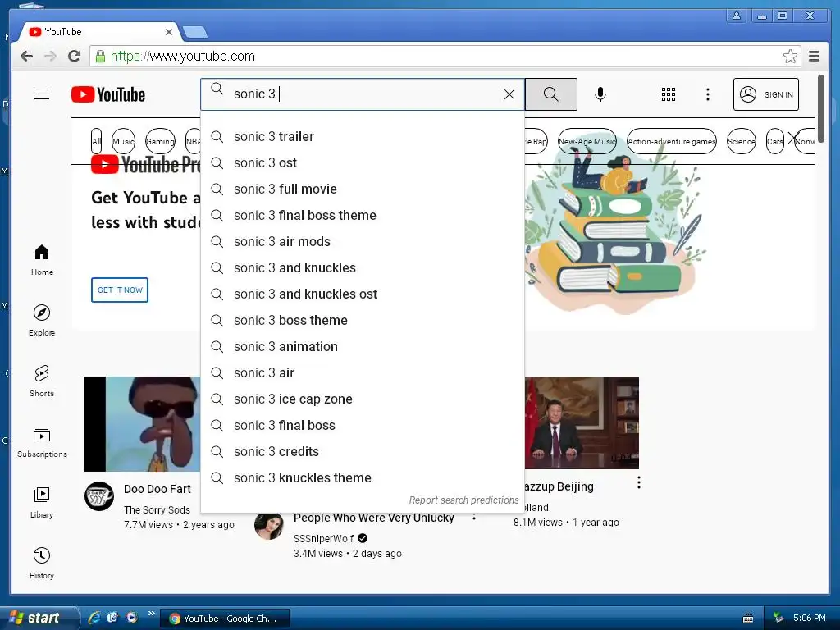Go forward in Chrome
840x630 pixels.
pyautogui.click(x=50, y=57)
